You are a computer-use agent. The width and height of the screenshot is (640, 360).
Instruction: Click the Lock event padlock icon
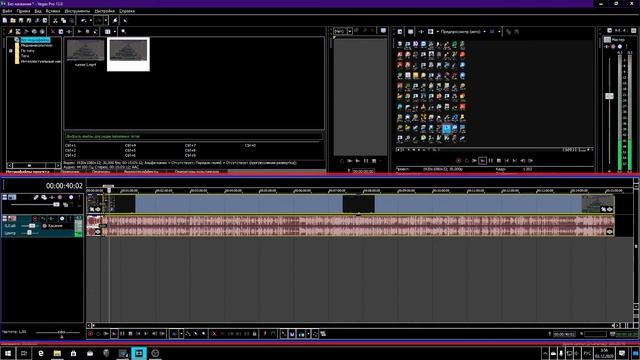[x=254, y=334]
